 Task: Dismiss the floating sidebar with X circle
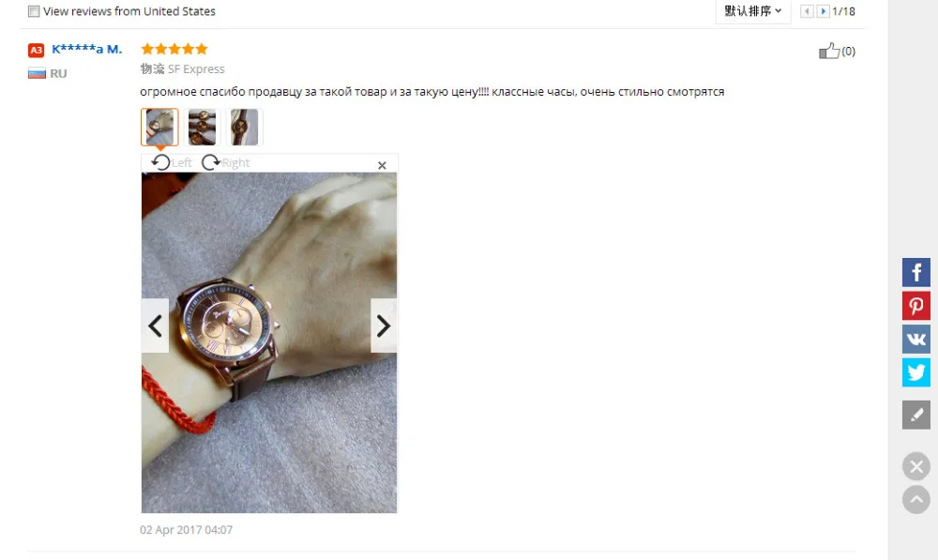coord(915,467)
